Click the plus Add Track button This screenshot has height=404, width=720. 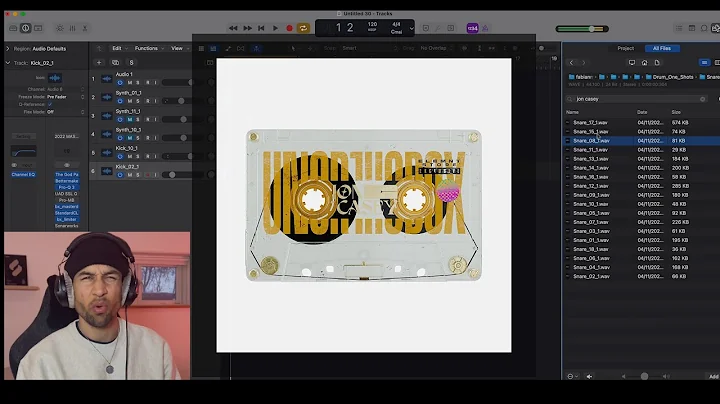point(99,62)
